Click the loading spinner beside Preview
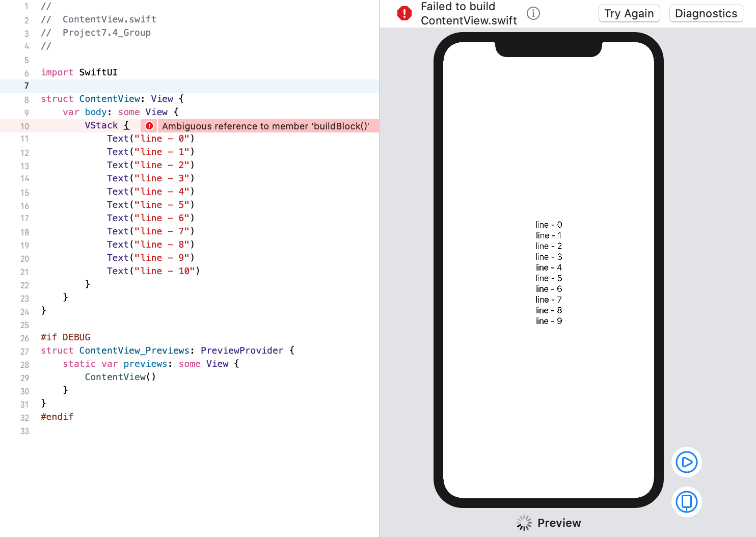 524,523
